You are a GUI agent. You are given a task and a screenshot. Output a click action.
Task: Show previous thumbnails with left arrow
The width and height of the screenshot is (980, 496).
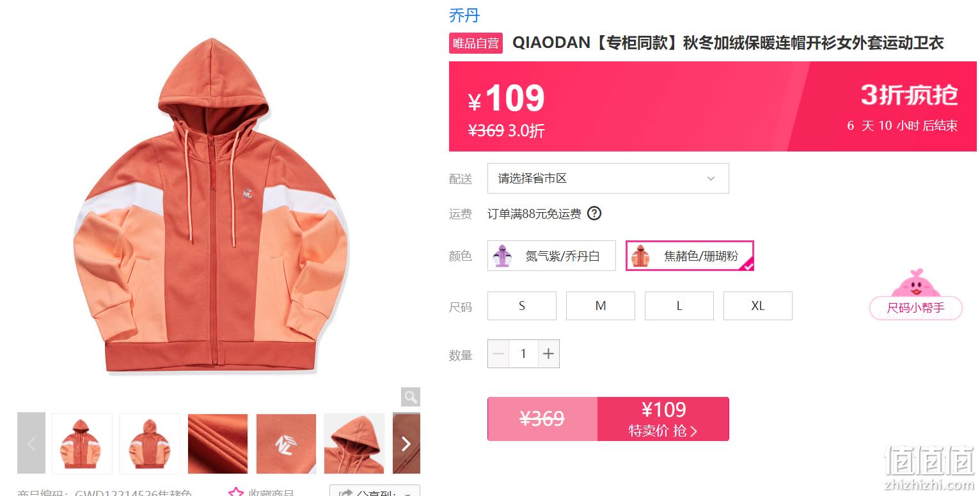31,443
